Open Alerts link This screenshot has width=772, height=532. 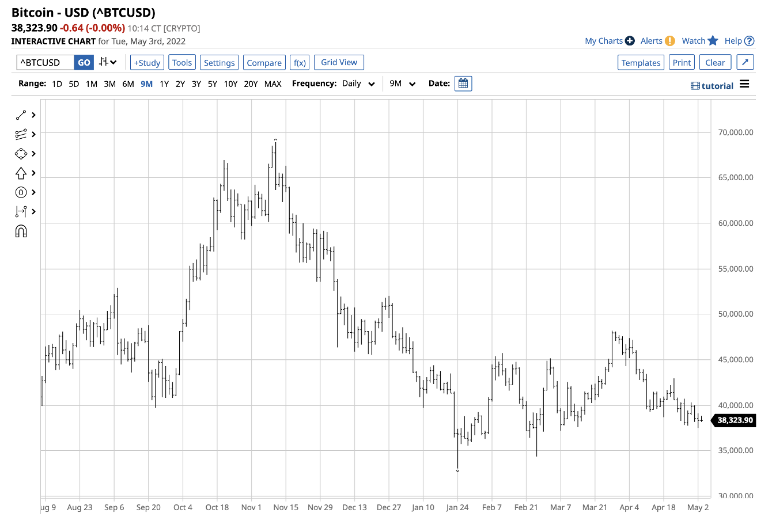[x=652, y=41]
